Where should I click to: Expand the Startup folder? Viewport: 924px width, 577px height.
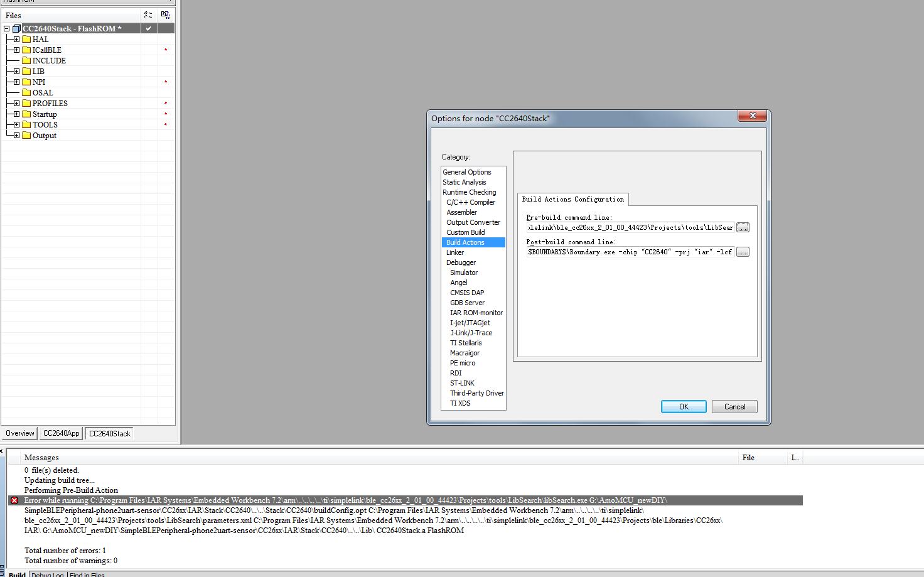pyautogui.click(x=16, y=114)
